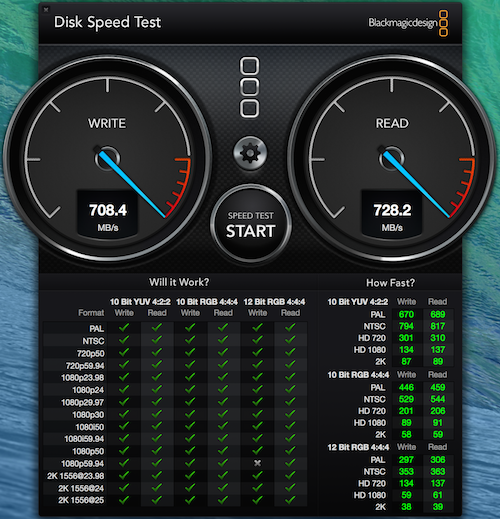Click the SPEED TEST START button
Viewport: 500px width, 519px height.
(251, 224)
